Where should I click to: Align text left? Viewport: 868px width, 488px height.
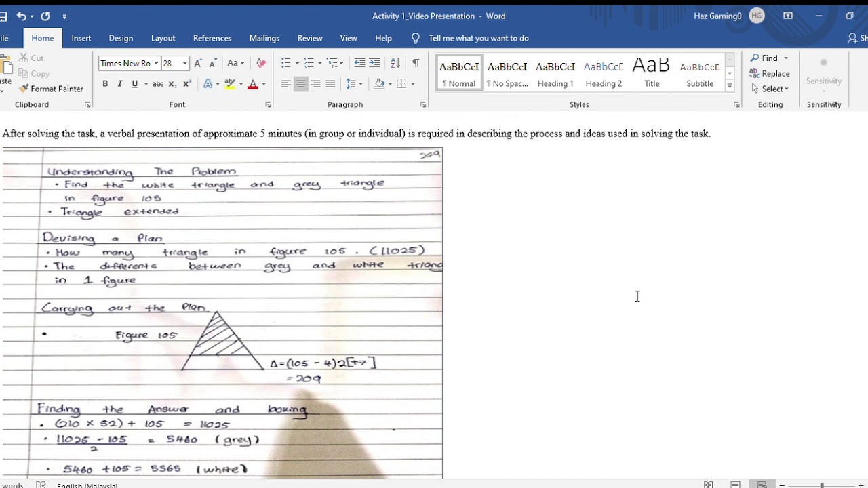click(x=285, y=84)
